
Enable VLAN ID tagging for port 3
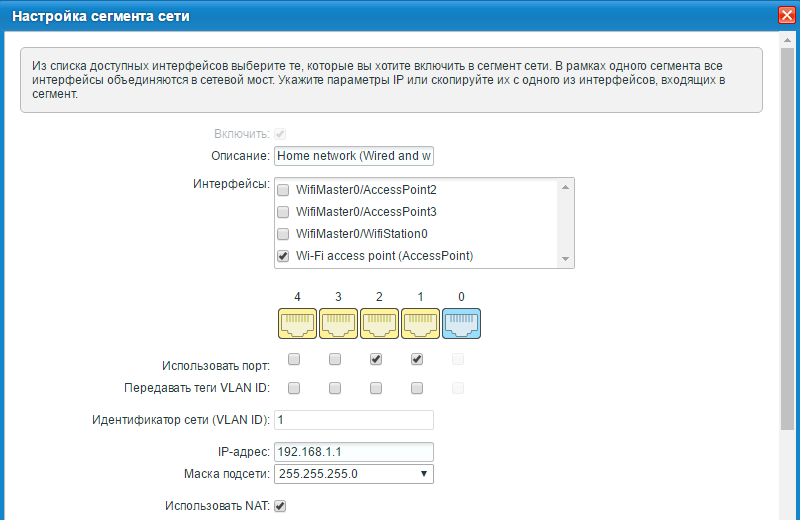point(335,387)
